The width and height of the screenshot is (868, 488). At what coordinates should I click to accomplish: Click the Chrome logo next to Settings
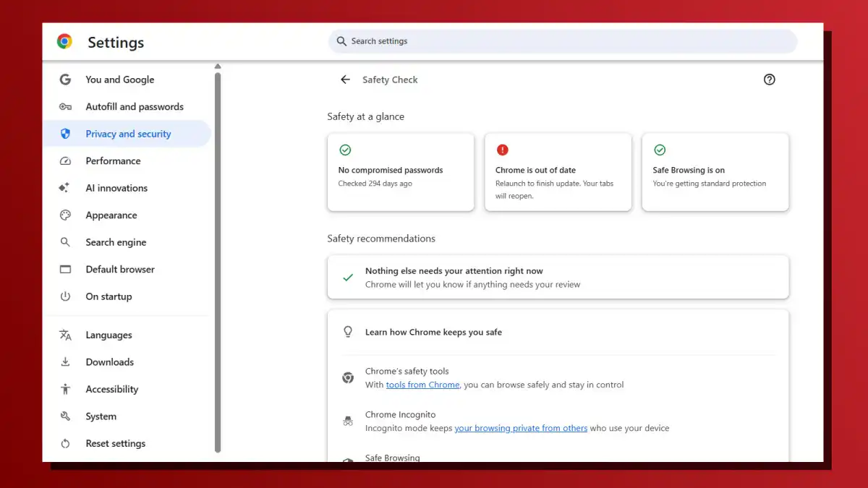click(64, 42)
